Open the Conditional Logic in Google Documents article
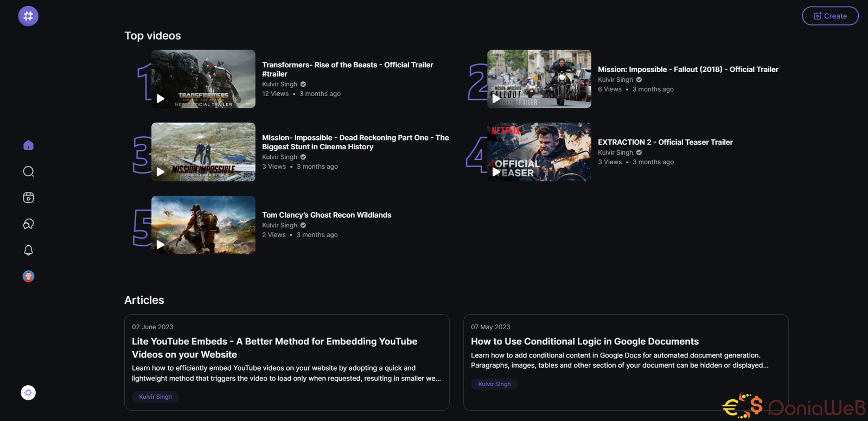 coord(585,341)
